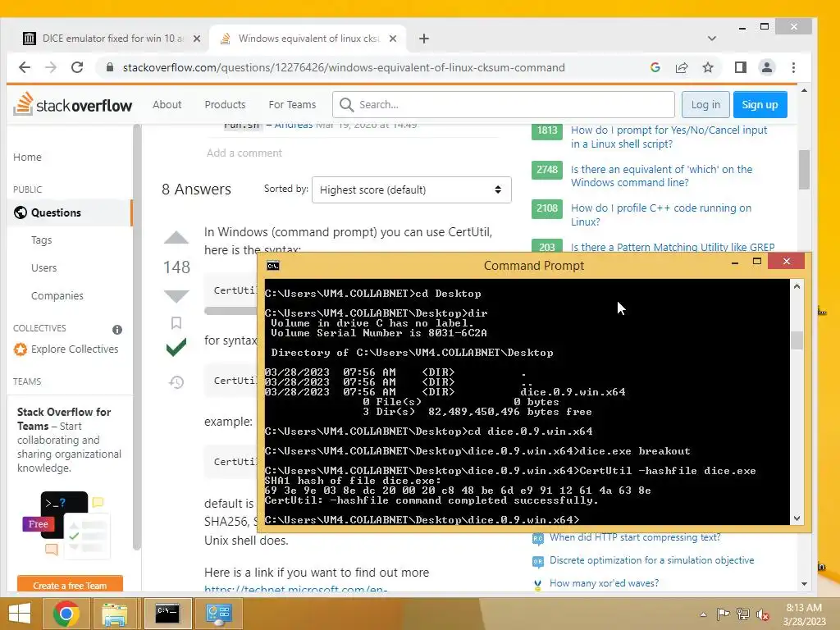Open the Windows Start button
The image size is (840, 630).
point(20,614)
